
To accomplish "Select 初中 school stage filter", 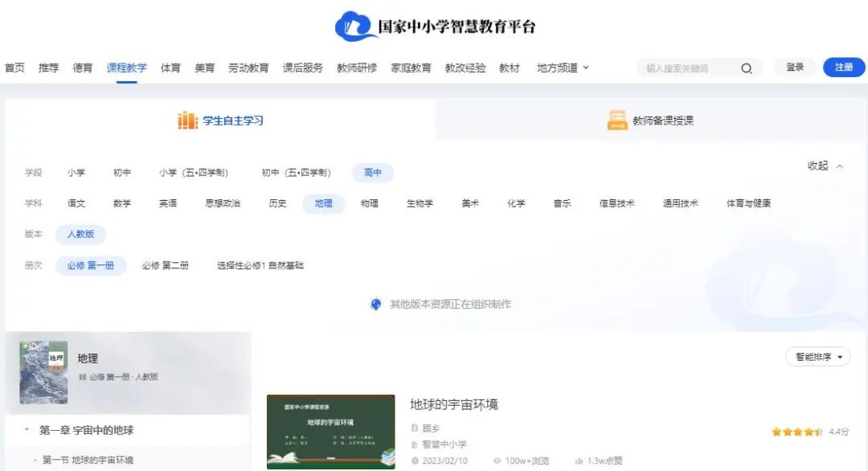I will tap(122, 173).
